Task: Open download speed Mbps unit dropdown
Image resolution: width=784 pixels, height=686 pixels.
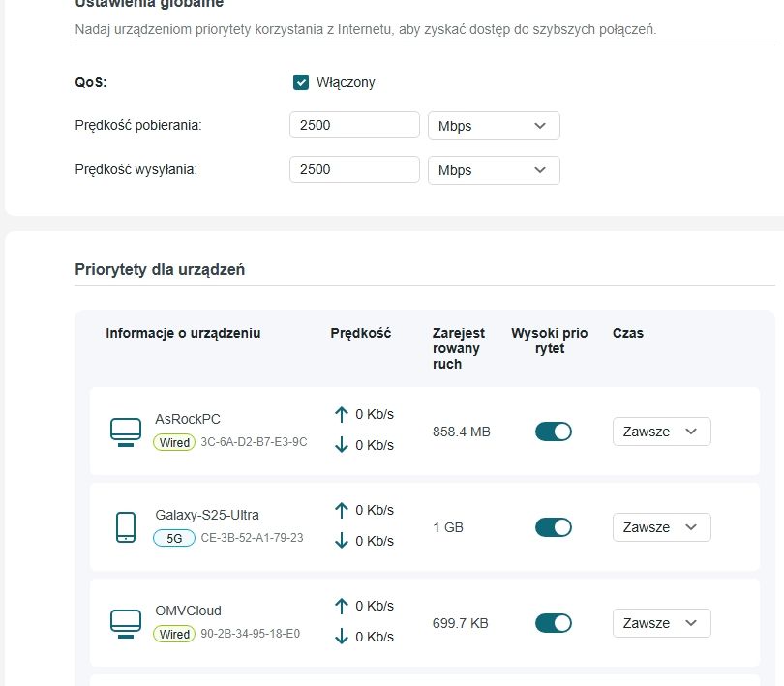Action: [x=494, y=126]
